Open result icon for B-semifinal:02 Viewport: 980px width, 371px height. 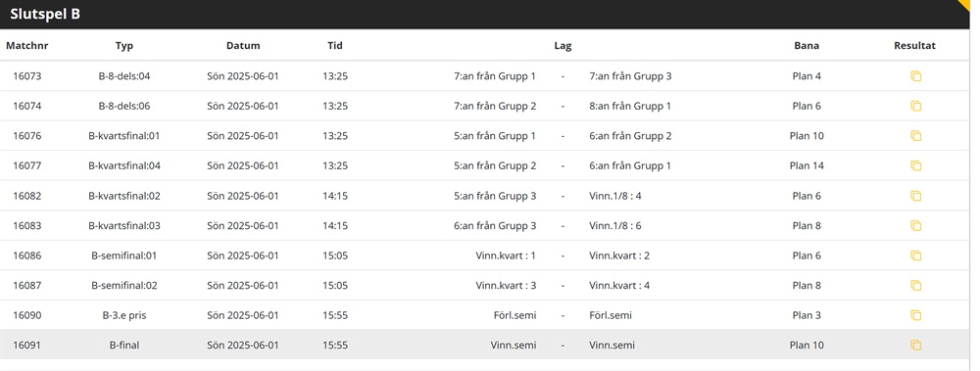(x=915, y=286)
